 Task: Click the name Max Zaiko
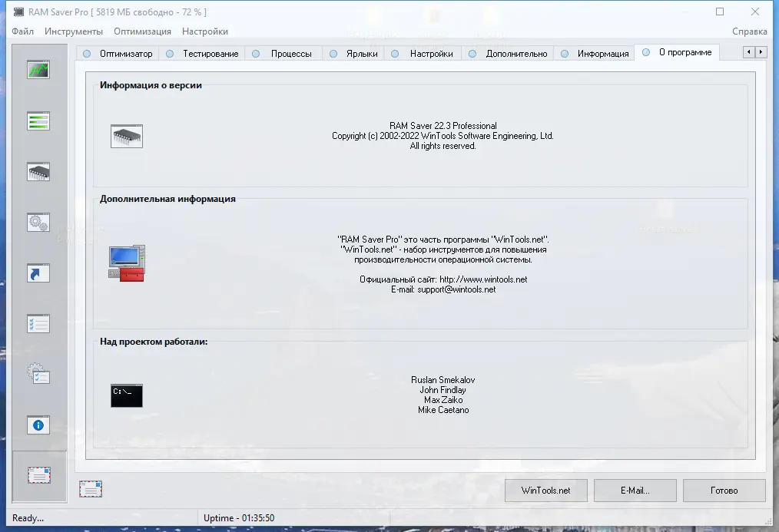443,399
